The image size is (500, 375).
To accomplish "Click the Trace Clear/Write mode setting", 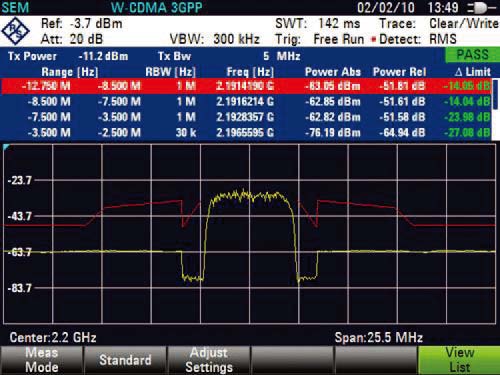I will tap(439, 24).
